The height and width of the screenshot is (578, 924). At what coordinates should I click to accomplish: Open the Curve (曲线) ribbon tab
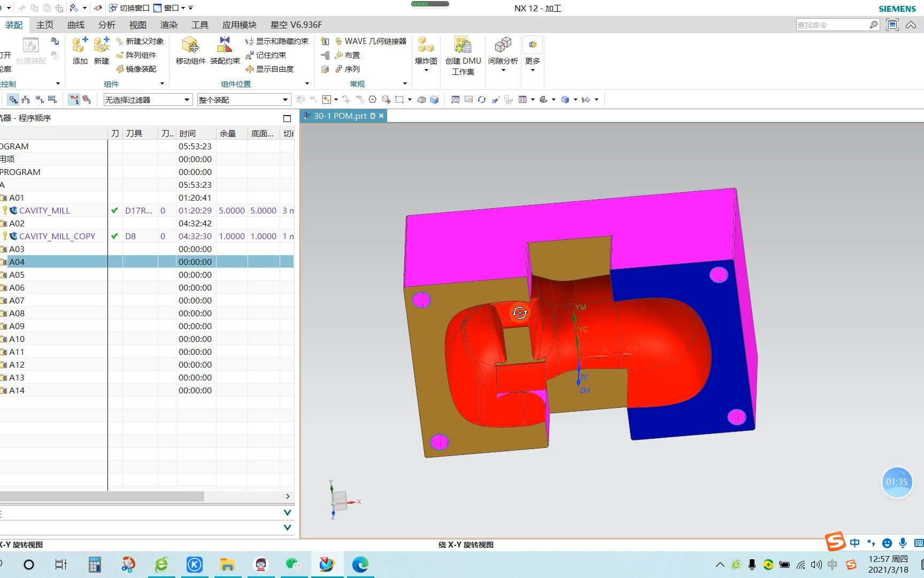76,25
